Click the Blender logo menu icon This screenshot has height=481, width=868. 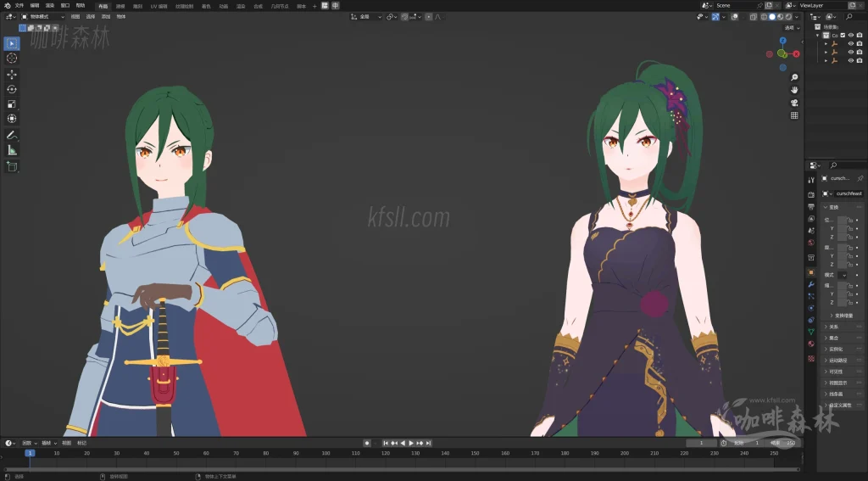tap(7, 6)
